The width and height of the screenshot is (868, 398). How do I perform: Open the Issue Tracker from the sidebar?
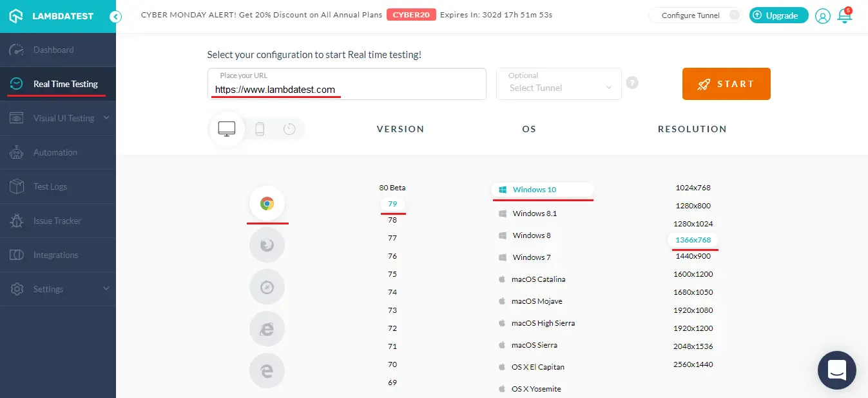point(57,221)
